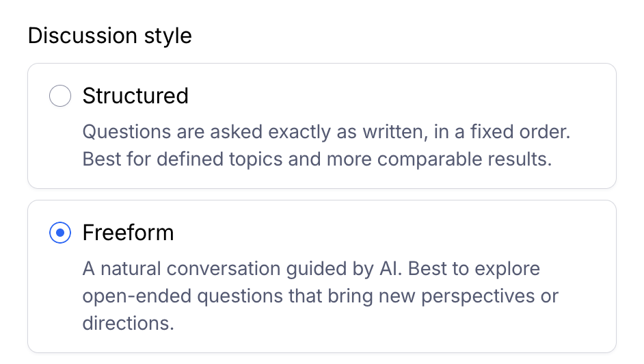The width and height of the screenshot is (644, 364).
Task: Click the blue dot in Freeform radio
Action: 60,233
